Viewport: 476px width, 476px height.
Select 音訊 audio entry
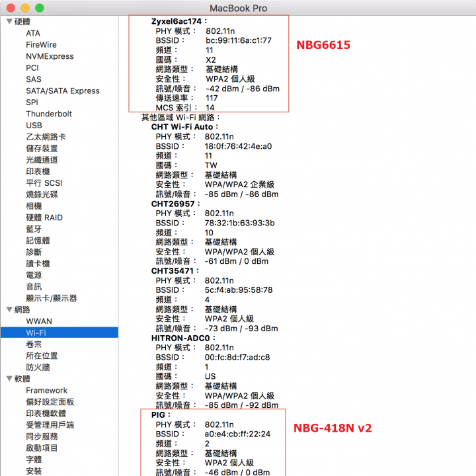(34, 287)
